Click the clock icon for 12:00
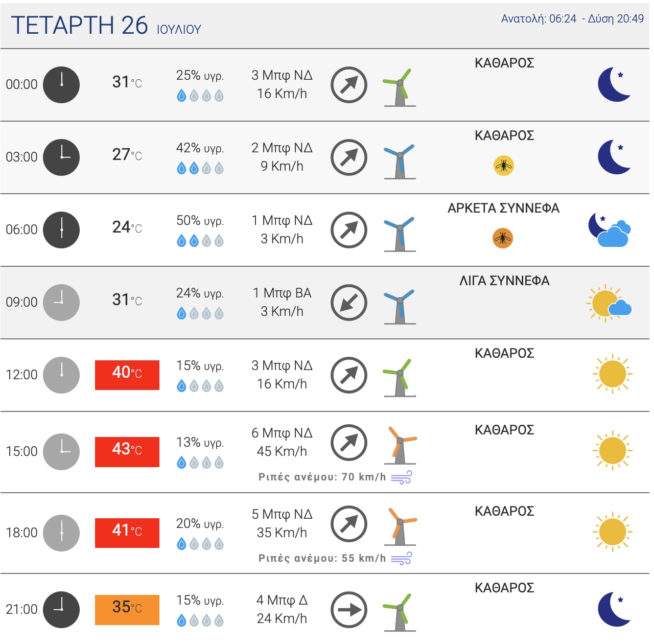654x644 pixels. coord(61,375)
